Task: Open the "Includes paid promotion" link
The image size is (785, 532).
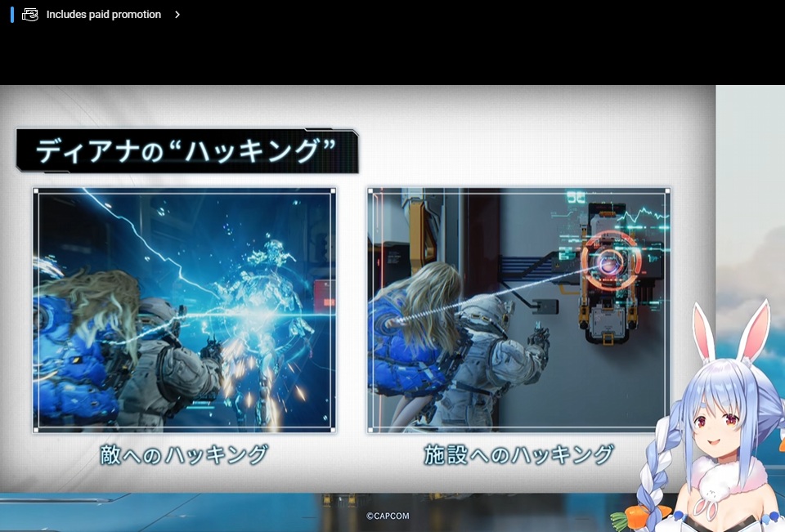Action: point(104,15)
